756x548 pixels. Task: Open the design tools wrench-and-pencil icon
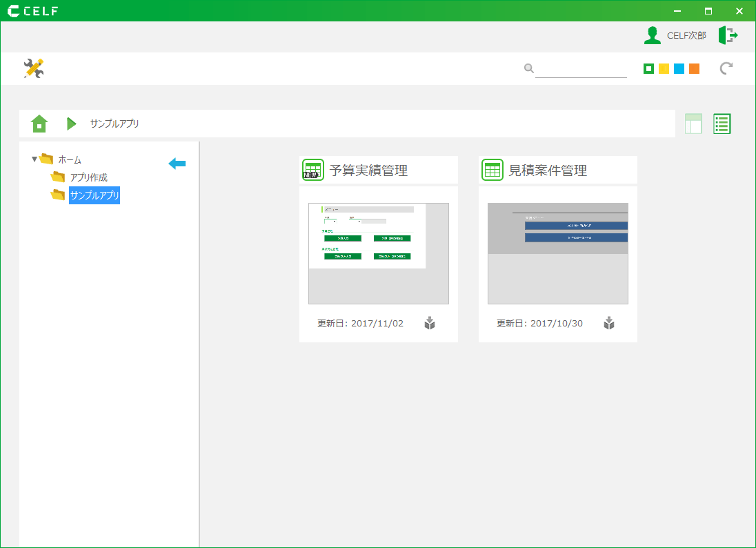coord(34,68)
